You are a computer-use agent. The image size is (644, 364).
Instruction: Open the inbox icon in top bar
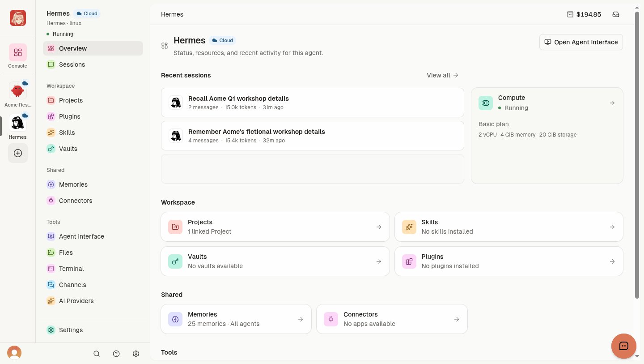[616, 14]
